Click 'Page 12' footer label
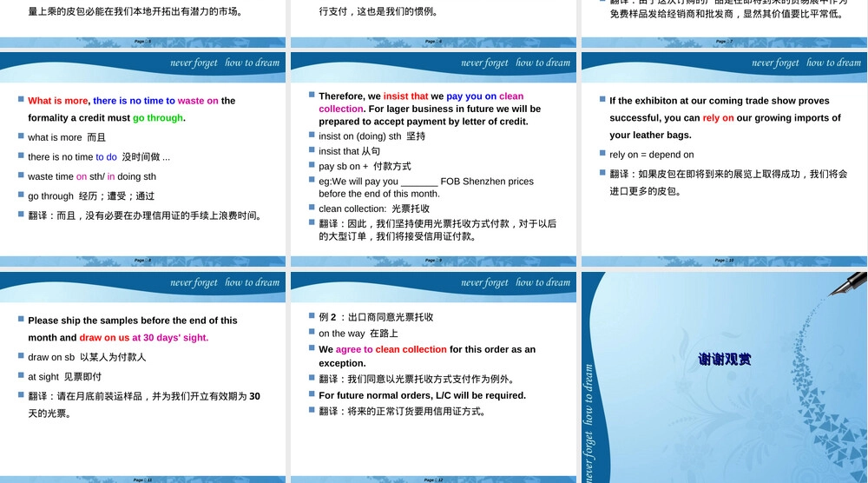This screenshot has height=483, width=868. tap(433, 480)
